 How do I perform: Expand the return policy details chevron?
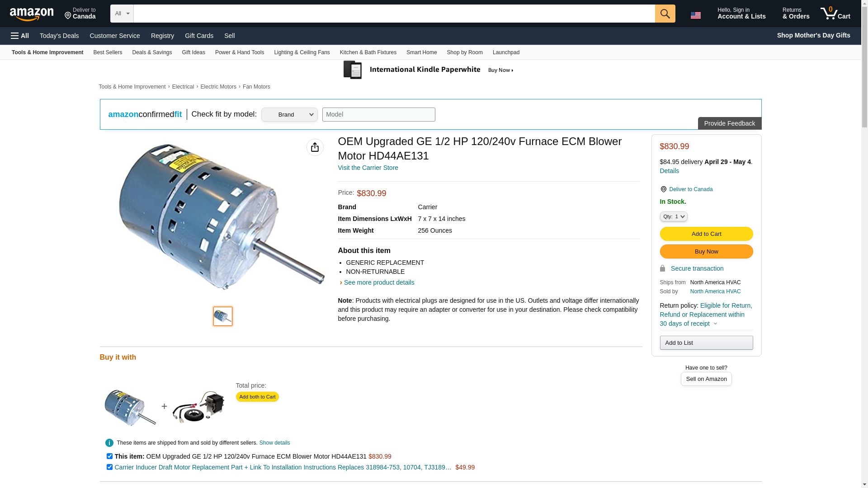pos(715,324)
